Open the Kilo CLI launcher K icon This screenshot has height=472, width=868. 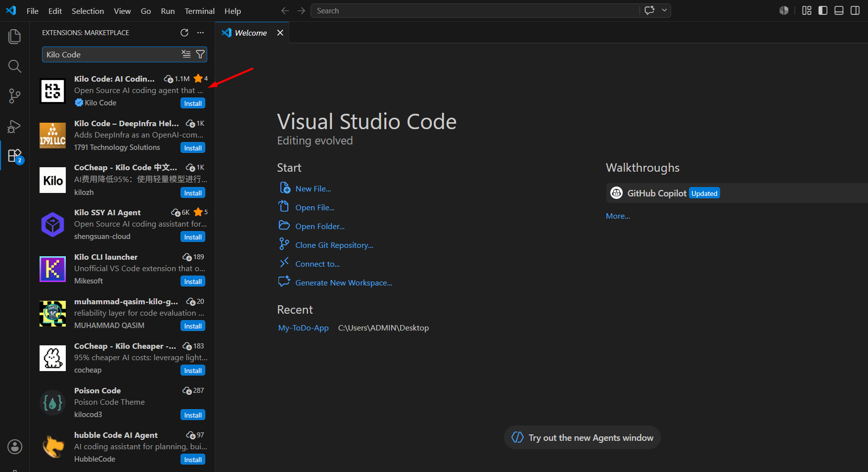point(52,269)
